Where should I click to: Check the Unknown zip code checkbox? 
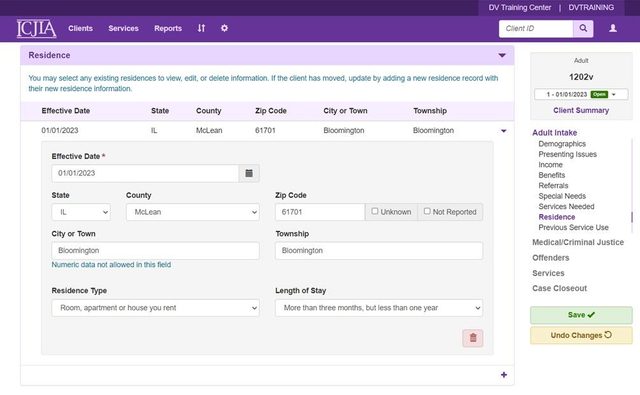375,211
